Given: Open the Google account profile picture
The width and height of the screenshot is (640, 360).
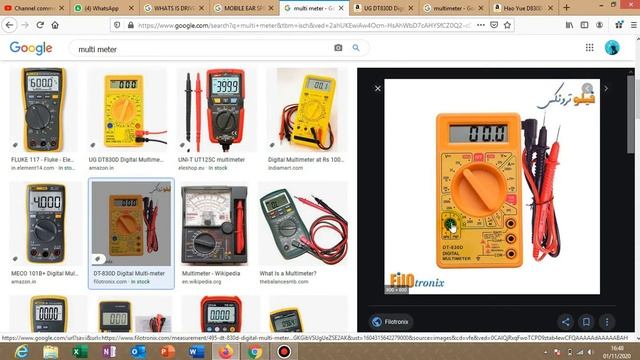Looking at the screenshot, I should click(x=612, y=48).
